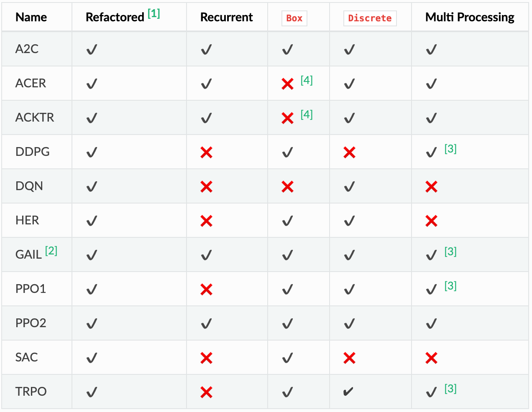Click the Multi Processing column header
The image size is (532, 412).
[x=469, y=17]
